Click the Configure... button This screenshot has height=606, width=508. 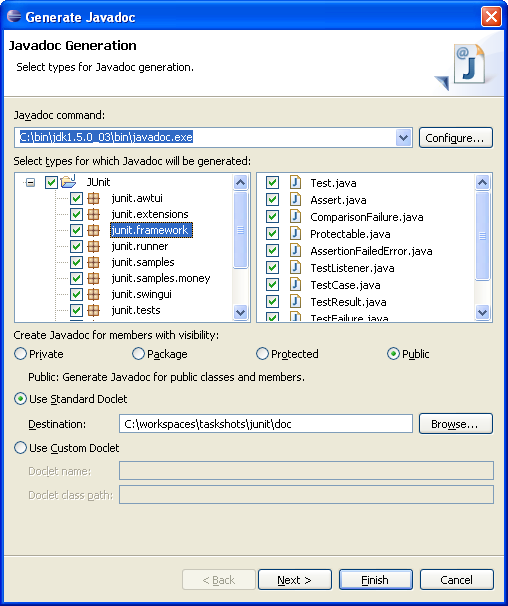coord(456,138)
